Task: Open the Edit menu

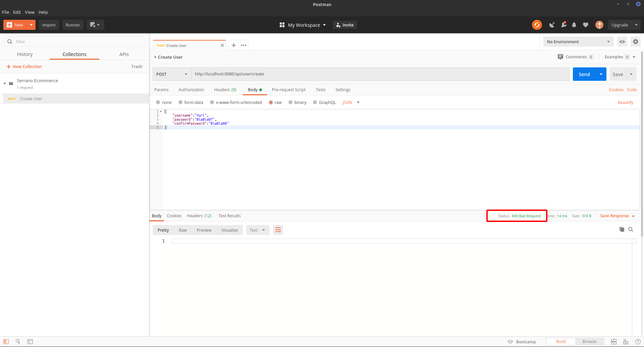Action: coord(17,12)
